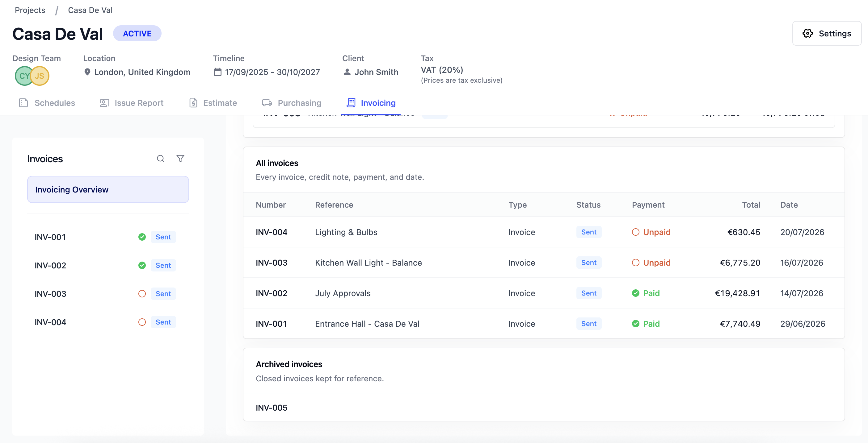Click the Sent badge beside INV-004 in sidebar

[163, 322]
